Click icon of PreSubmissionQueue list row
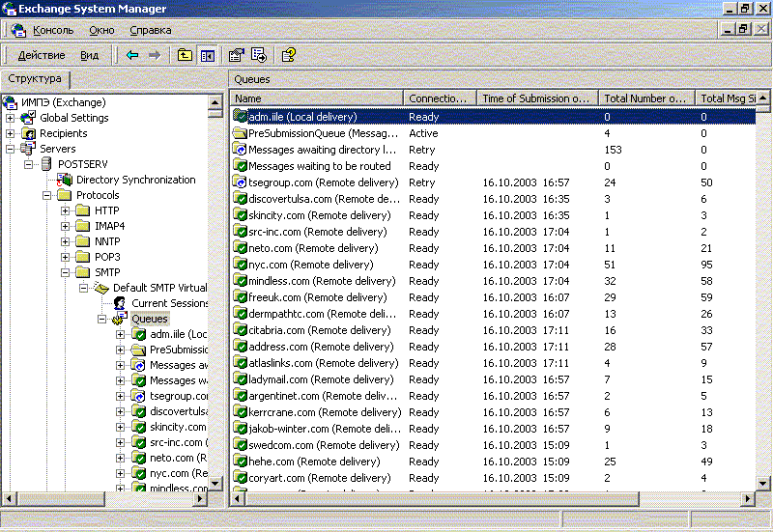773x532 pixels. tap(240, 133)
